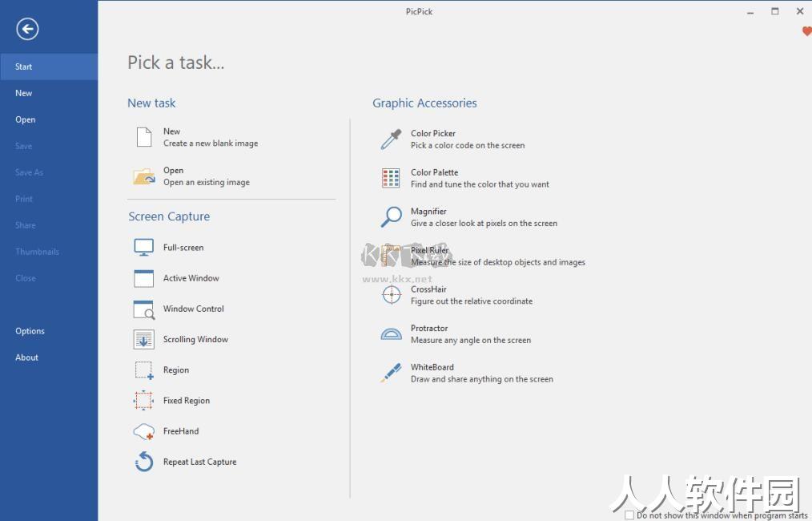Open About from the sidebar
This screenshot has width=812, height=521.
(49, 357)
